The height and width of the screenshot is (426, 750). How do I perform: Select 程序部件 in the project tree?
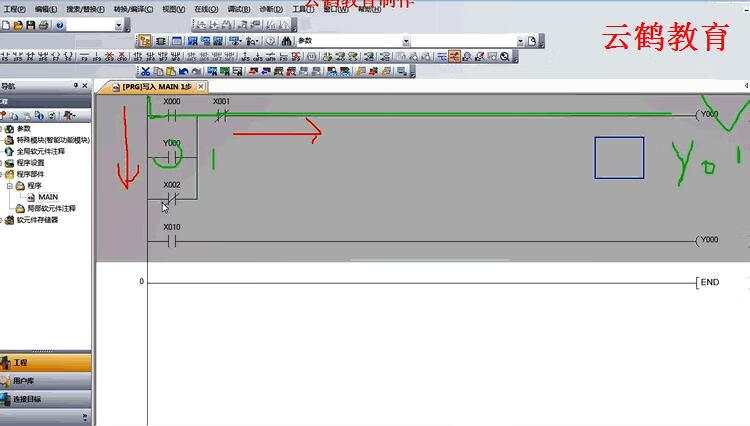30,174
